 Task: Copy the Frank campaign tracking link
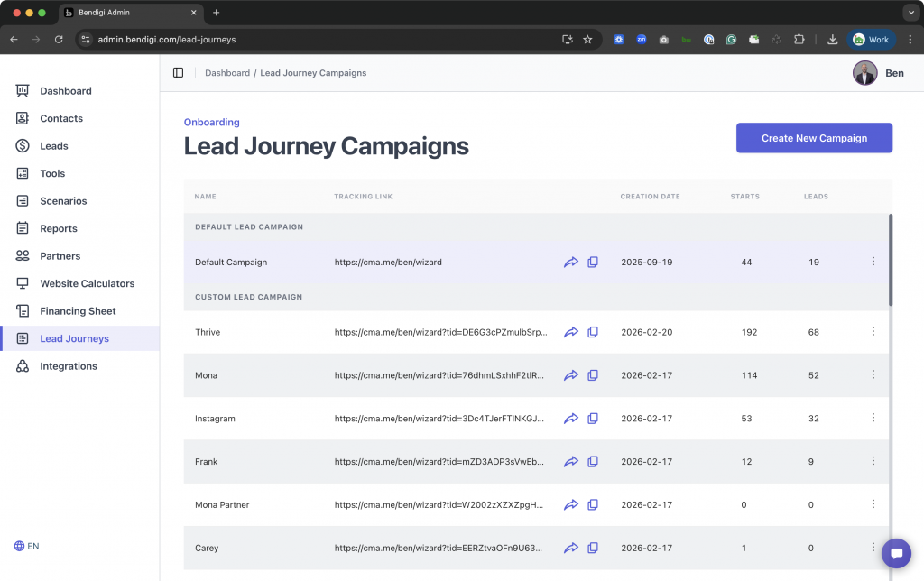593,462
